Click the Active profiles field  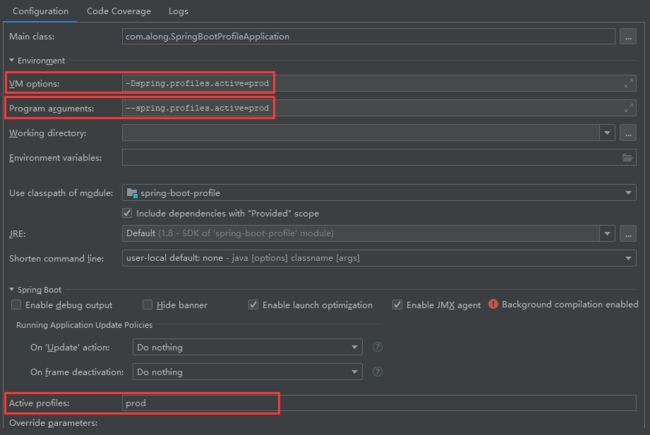[379, 403]
